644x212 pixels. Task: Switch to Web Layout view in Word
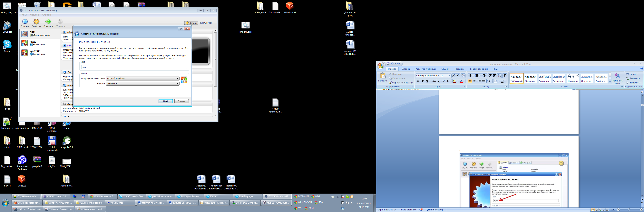pyautogui.click(x=600, y=210)
